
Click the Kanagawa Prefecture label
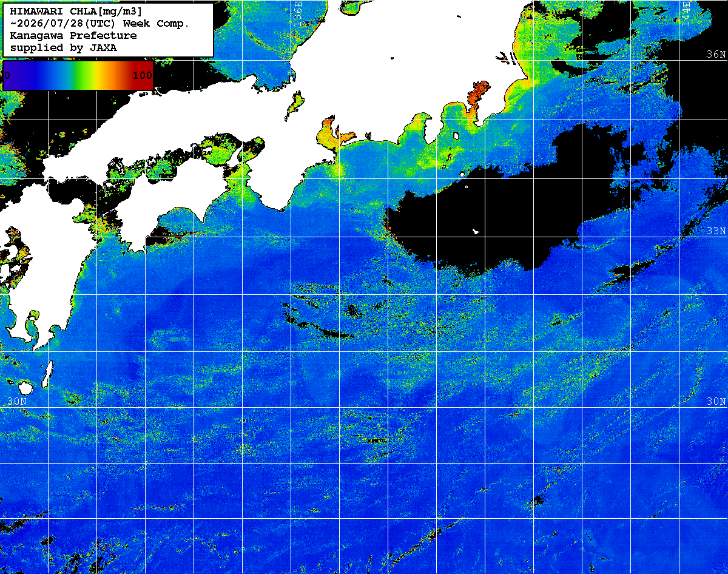tap(73, 36)
